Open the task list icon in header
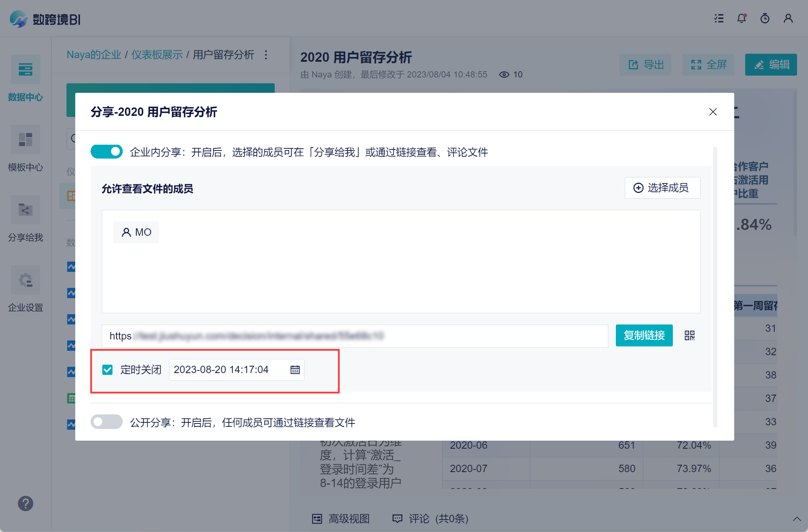Image resolution: width=808 pixels, height=532 pixels. pyautogui.click(x=719, y=18)
